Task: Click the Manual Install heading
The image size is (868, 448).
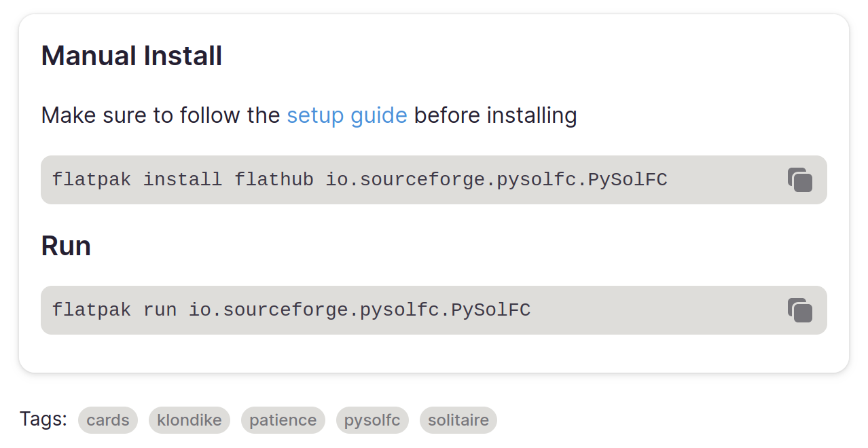Action: pos(132,56)
